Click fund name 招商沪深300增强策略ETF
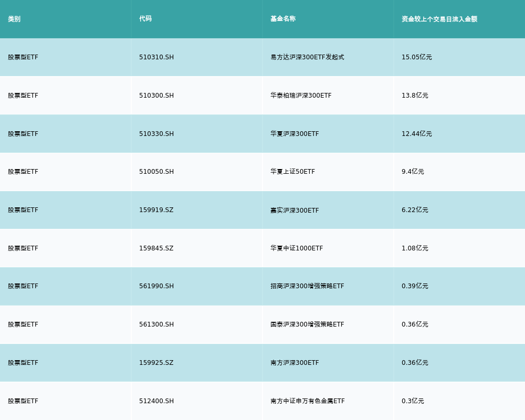This screenshot has height=420, width=525. click(307, 286)
